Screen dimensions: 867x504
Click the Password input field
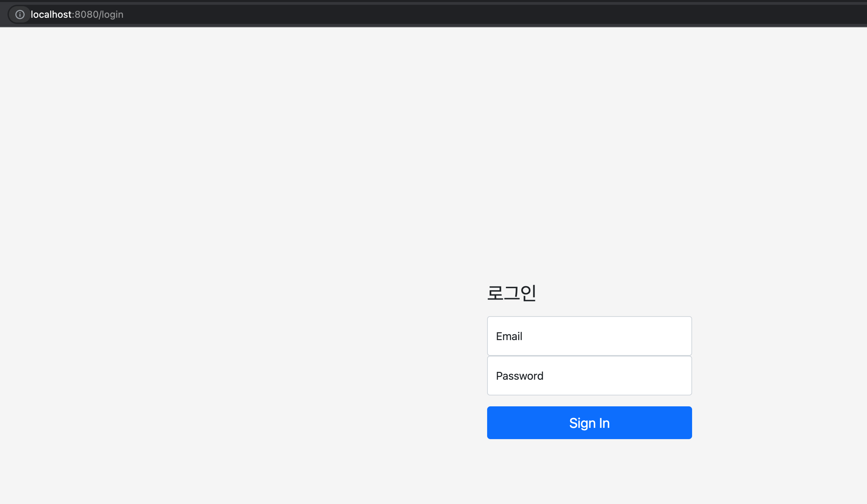589,375
